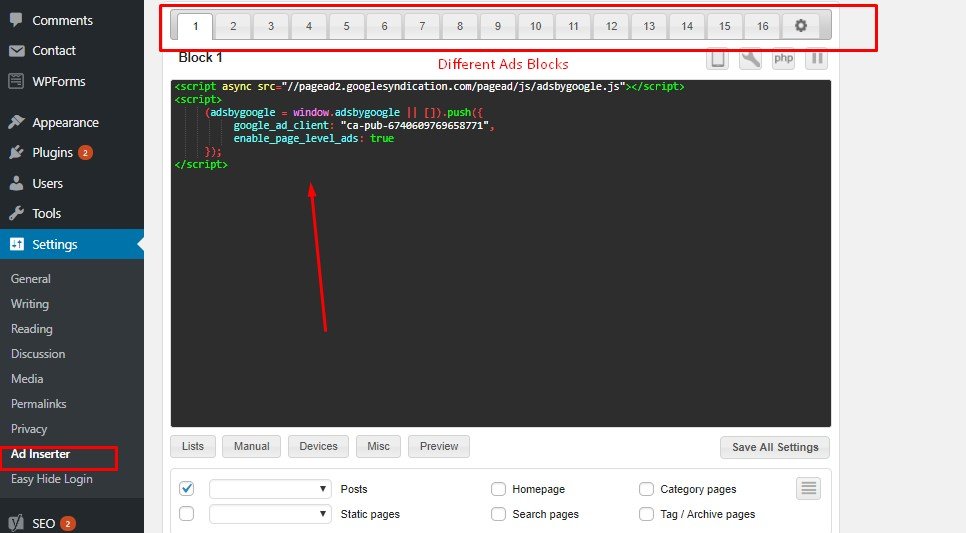
Task: Open Privacy settings submenu
Action: tap(29, 429)
